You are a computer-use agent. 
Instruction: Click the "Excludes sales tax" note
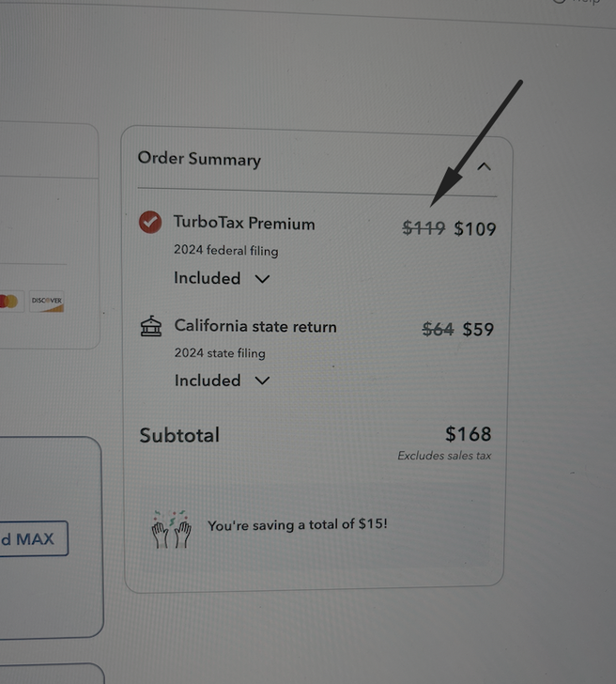tap(444, 457)
